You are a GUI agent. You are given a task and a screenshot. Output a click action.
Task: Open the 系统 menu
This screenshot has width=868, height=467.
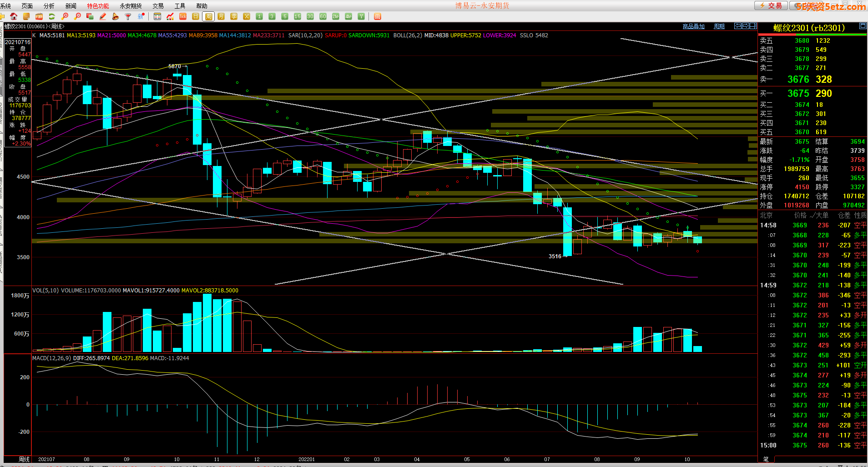point(5,6)
